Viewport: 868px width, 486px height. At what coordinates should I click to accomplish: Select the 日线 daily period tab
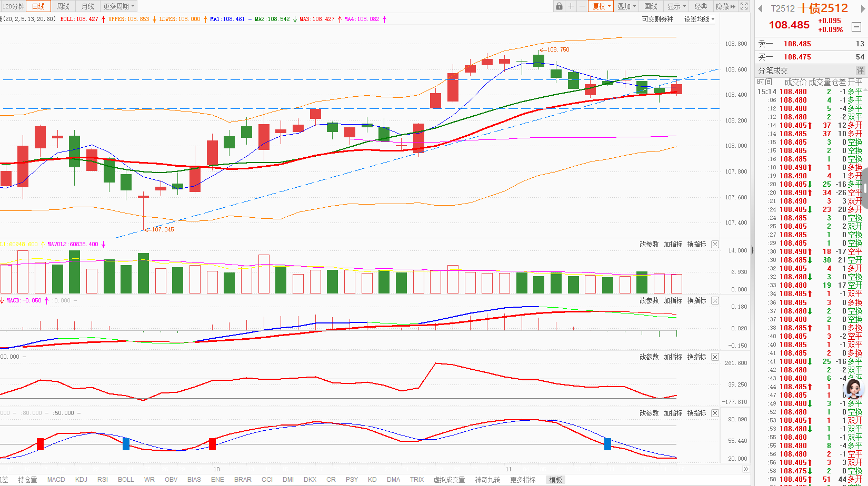pos(38,6)
